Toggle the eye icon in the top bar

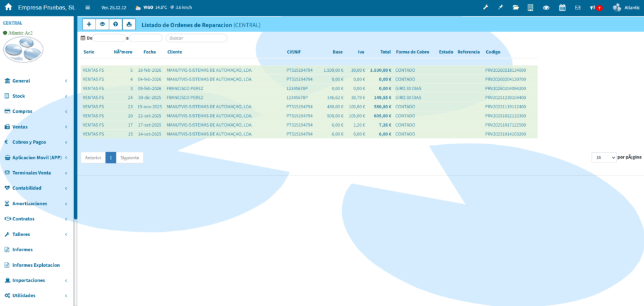[x=546, y=8]
